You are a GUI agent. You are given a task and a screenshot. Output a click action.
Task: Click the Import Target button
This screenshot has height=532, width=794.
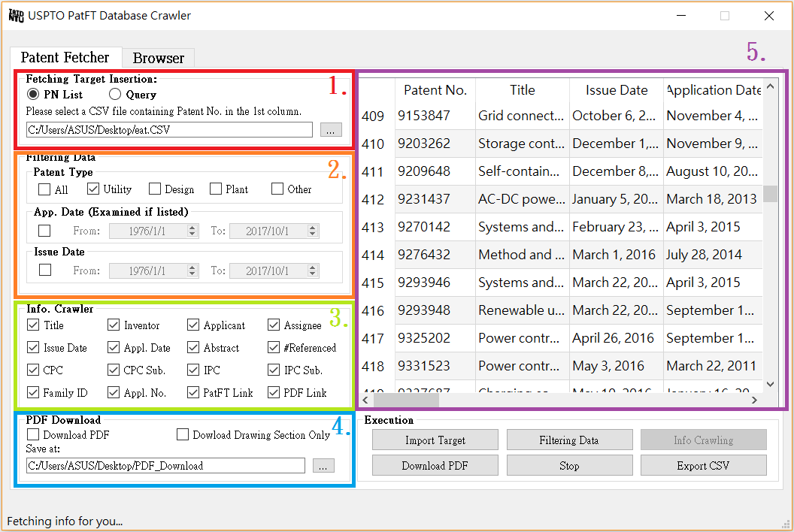click(x=435, y=440)
